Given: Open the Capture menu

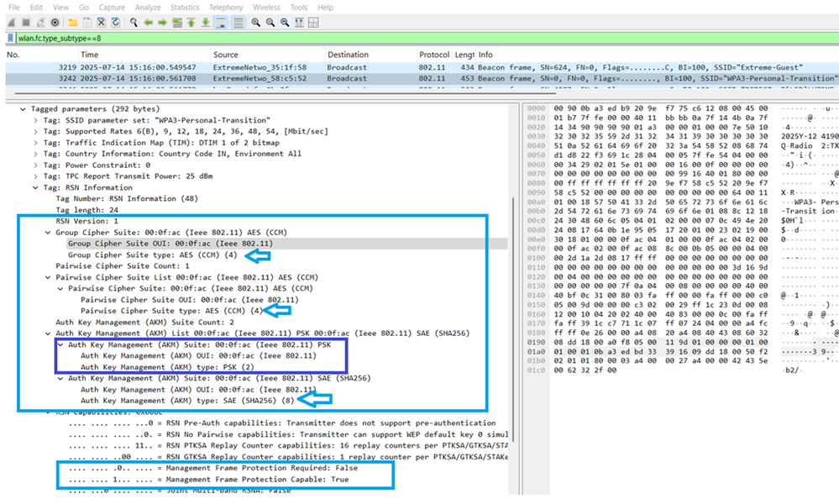Looking at the screenshot, I should (x=112, y=8).
